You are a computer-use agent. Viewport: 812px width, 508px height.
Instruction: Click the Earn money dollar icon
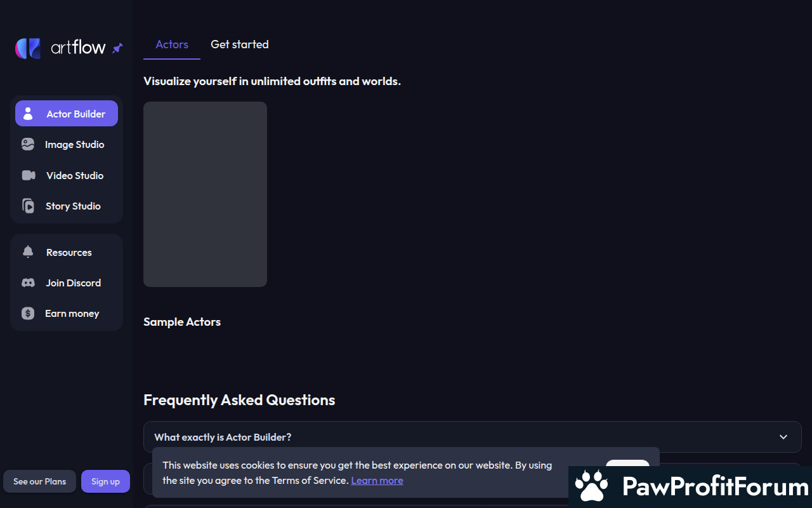click(x=28, y=313)
